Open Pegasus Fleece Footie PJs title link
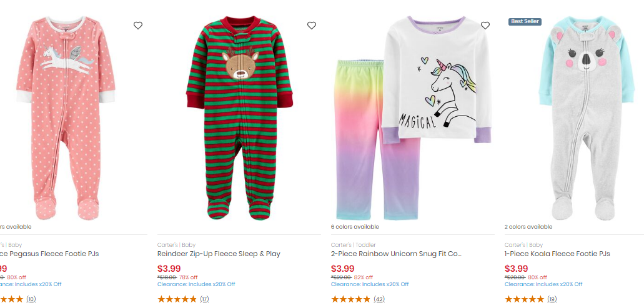This screenshot has width=644, height=308. 49,254
